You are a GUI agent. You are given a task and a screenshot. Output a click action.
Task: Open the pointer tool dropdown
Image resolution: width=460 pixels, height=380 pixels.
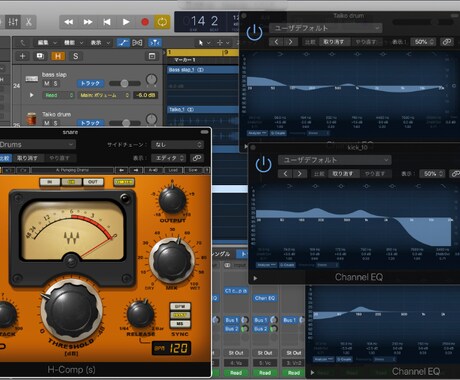tap(204, 43)
